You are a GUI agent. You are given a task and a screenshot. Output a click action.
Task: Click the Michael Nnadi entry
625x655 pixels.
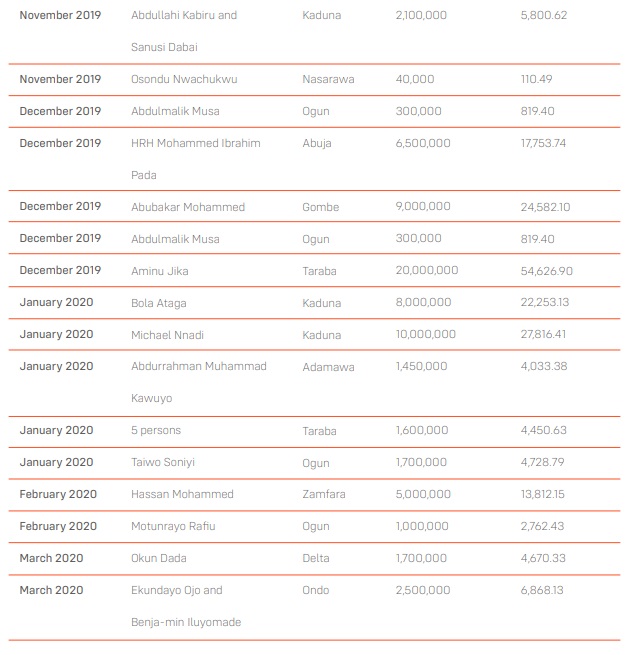coord(167,335)
